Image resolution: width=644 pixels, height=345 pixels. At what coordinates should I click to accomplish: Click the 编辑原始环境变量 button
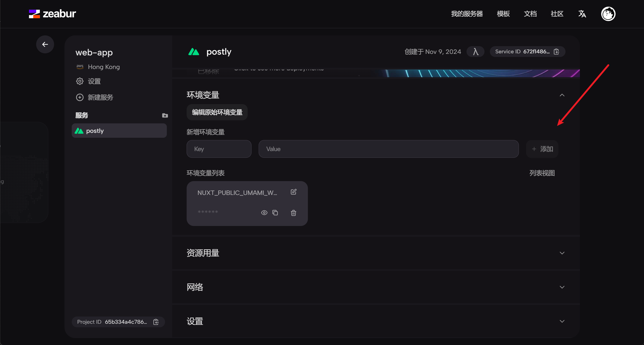[x=217, y=112]
